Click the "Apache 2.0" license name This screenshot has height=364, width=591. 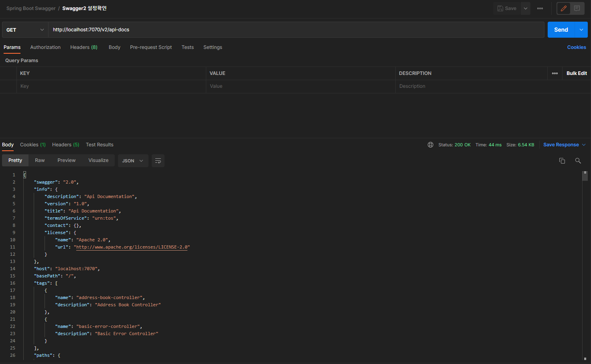(x=92, y=240)
